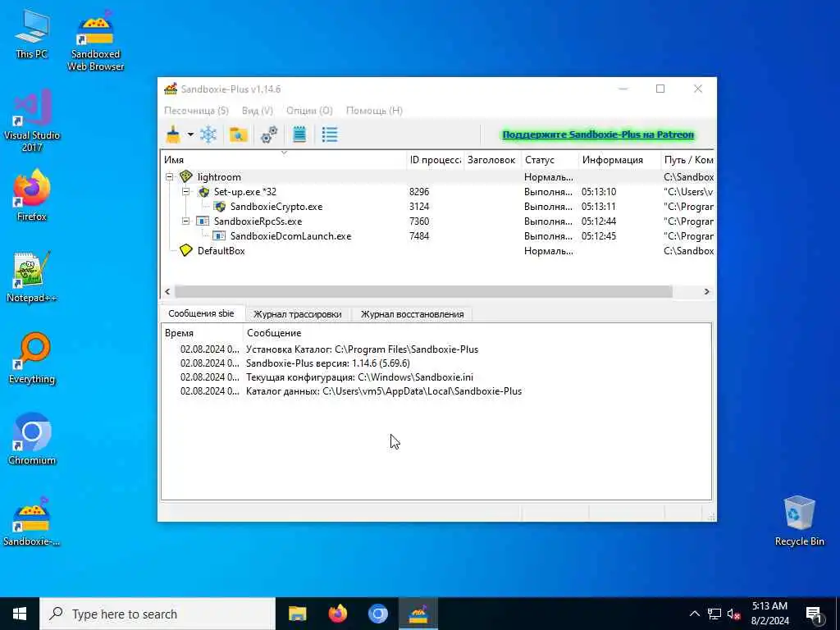
Task: Open the Recycle Bin desktop icon
Action: tap(799, 521)
